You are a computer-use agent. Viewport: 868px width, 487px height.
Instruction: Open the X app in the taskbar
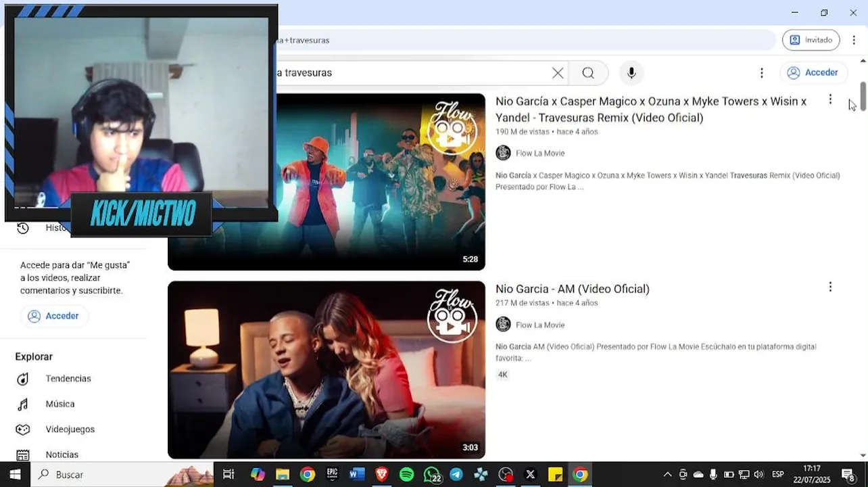(x=531, y=474)
